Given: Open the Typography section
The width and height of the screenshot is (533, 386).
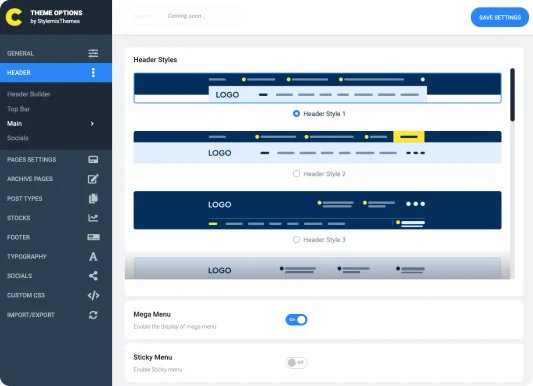Looking at the screenshot, I should click(56, 257).
